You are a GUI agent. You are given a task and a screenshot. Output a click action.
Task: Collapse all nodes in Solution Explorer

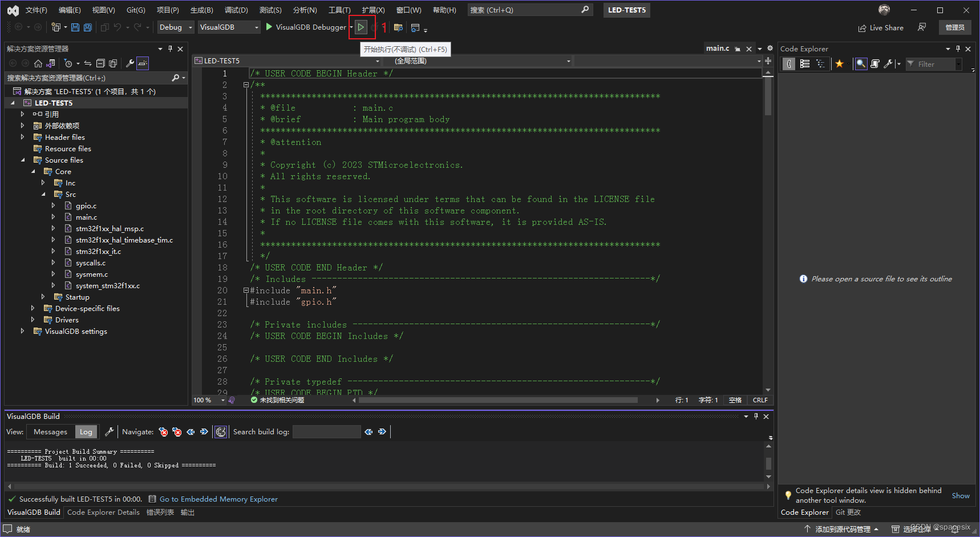[100, 63]
